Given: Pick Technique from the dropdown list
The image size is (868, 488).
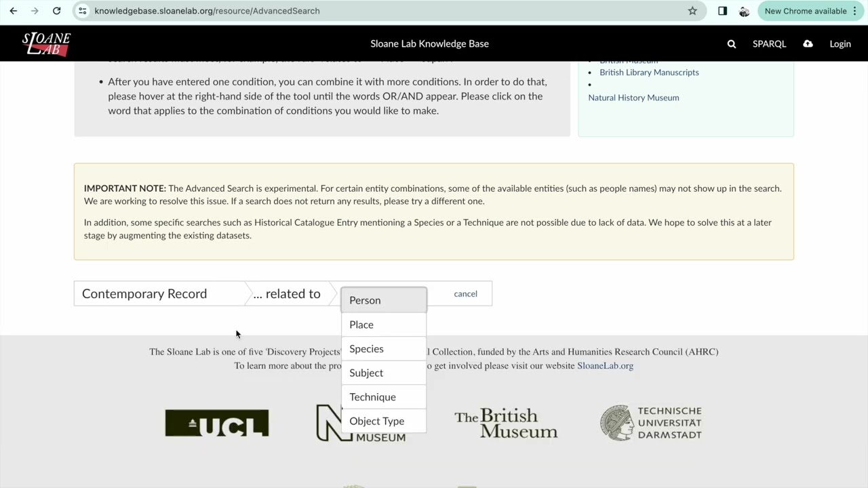Looking at the screenshot, I should [x=384, y=396].
